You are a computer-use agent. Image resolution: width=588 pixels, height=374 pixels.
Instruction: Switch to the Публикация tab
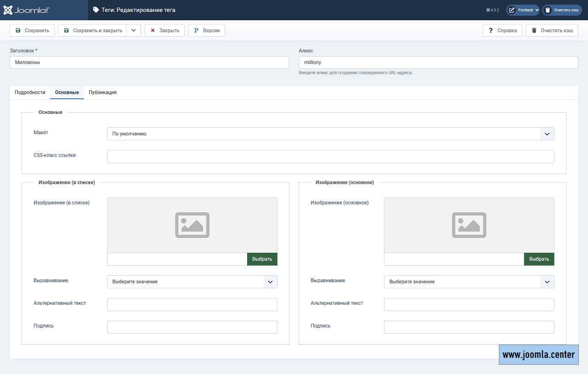(x=102, y=92)
